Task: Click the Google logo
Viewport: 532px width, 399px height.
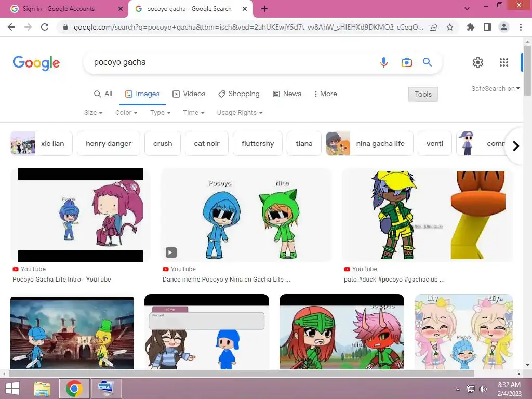Action: point(36,63)
